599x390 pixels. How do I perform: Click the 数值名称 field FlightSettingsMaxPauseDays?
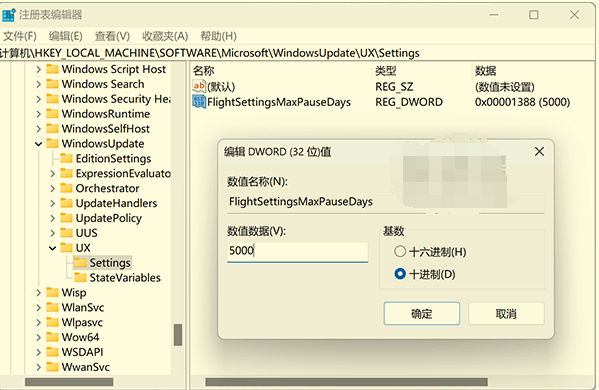tap(385, 202)
